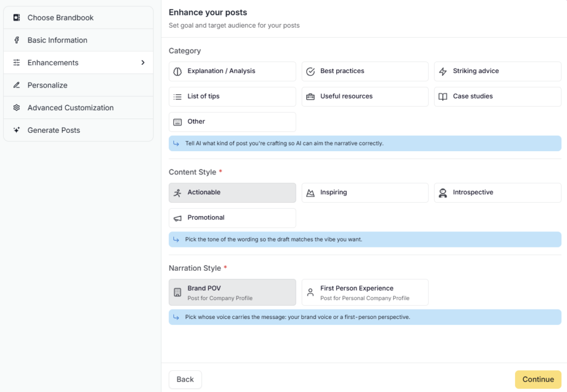The image size is (567, 392).
Task: Toggle the Introspective content style
Action: click(497, 193)
